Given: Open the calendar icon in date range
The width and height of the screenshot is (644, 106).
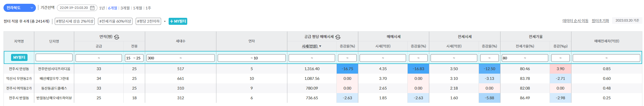Looking at the screenshot, I should 92,8.
